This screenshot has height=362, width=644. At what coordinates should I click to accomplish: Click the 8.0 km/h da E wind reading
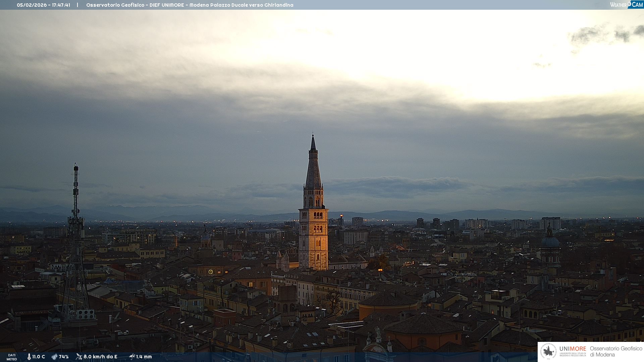click(x=100, y=357)
